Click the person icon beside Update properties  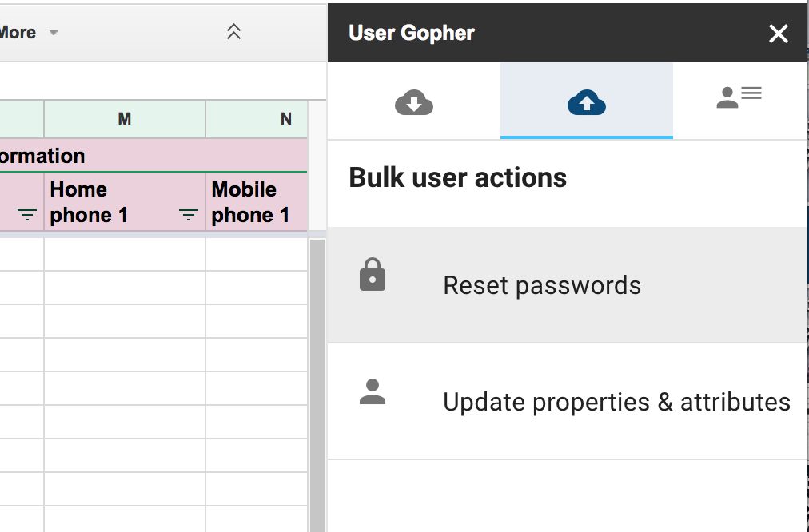[x=373, y=391]
